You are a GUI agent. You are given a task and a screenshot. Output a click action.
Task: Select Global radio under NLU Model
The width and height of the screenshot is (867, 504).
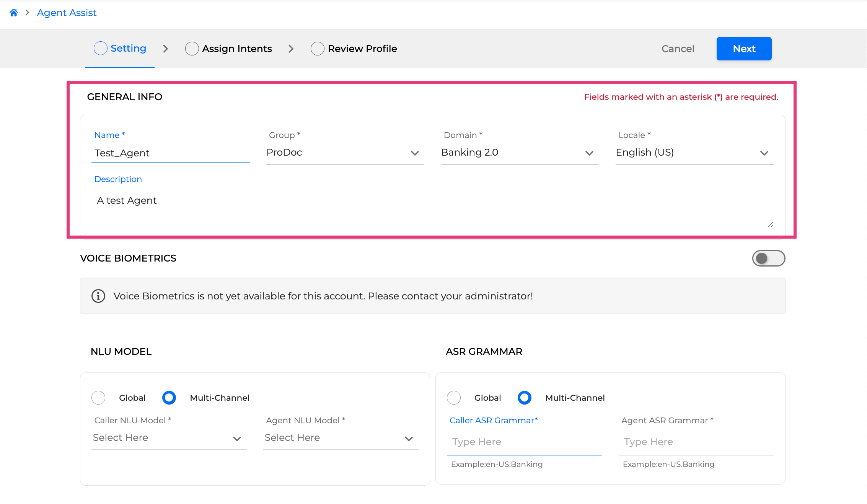pyautogui.click(x=98, y=398)
